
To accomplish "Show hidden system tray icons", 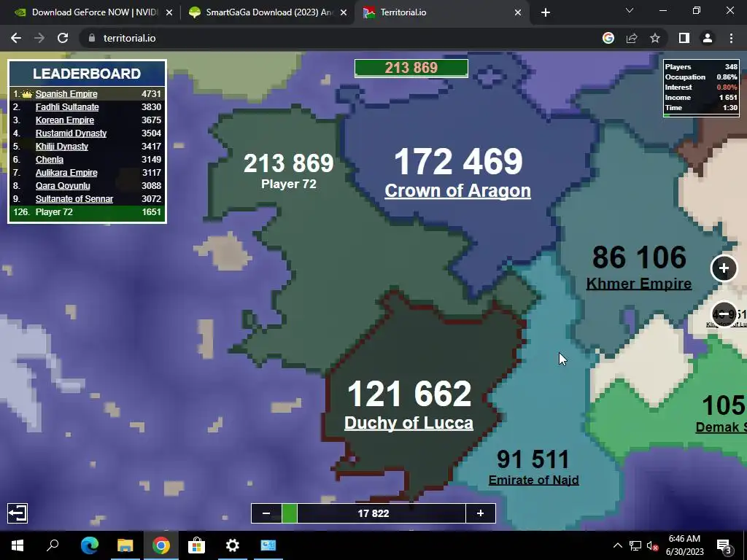I will 617,545.
